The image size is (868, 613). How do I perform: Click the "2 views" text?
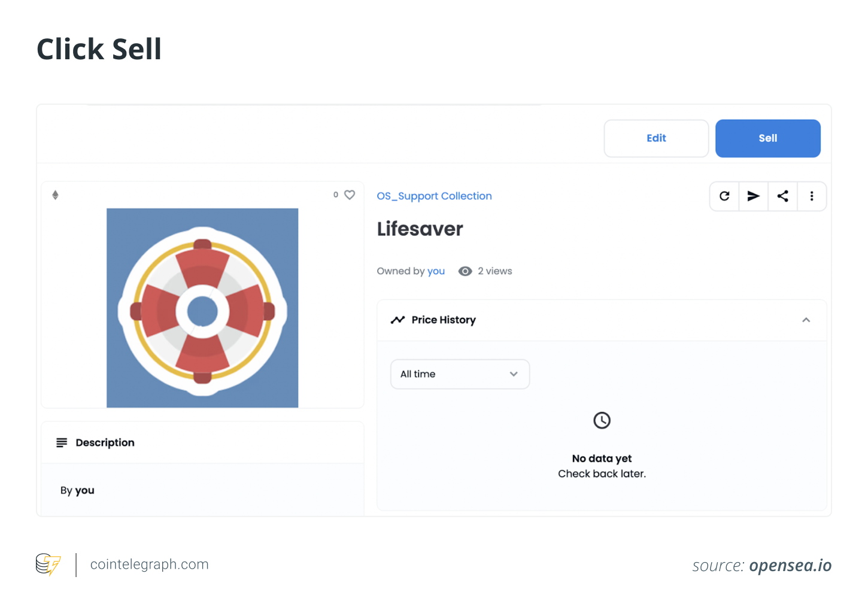(494, 271)
